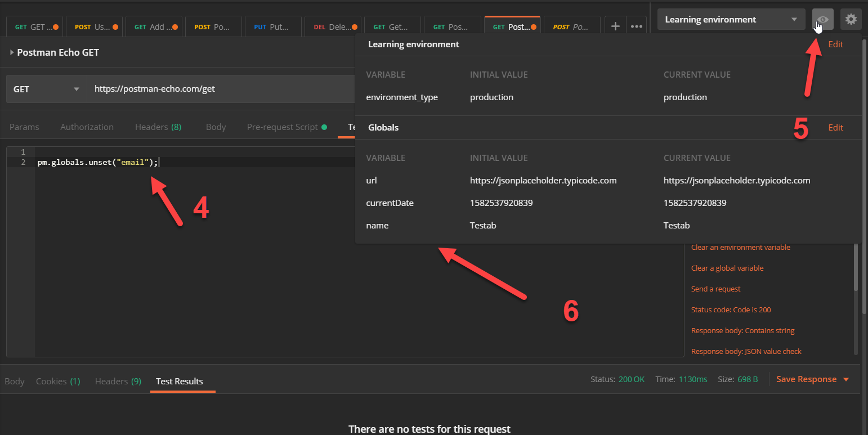This screenshot has width=868, height=435.
Task: Click the 'Globals' section heading
Action: point(383,127)
